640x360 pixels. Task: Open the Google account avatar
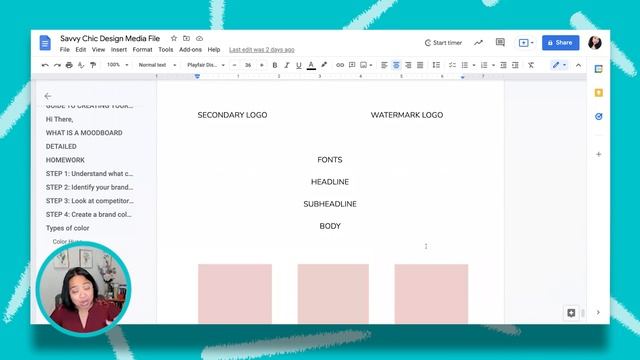point(595,42)
